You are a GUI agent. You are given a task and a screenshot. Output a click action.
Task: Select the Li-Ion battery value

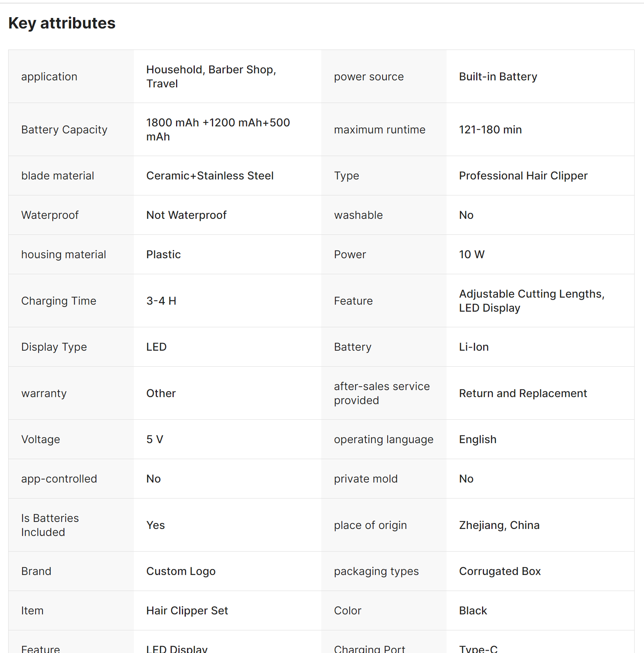473,347
